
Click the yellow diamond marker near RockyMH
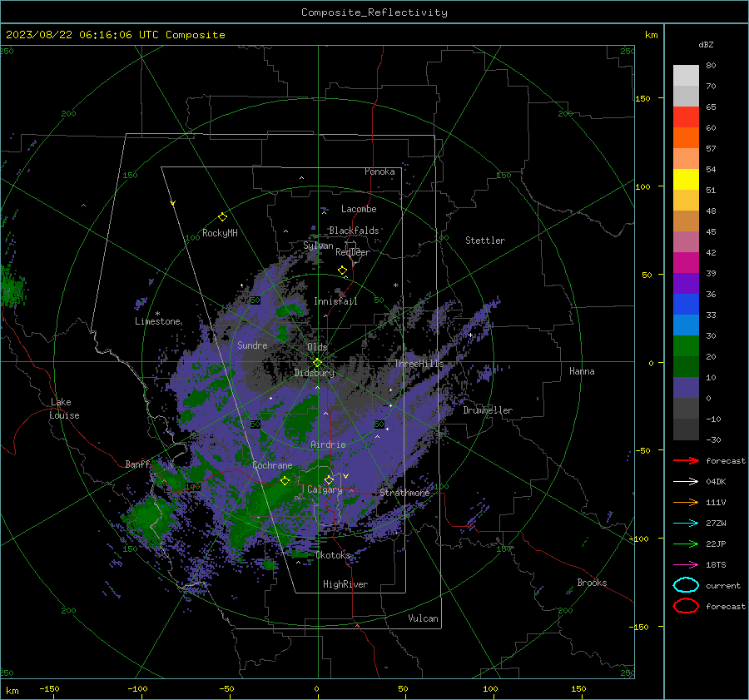point(222,217)
